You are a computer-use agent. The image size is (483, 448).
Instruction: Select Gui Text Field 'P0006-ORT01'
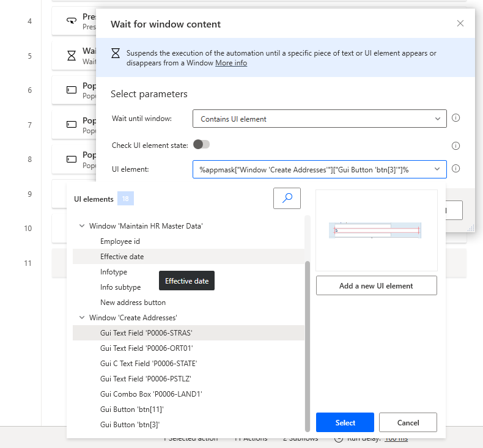click(188, 348)
